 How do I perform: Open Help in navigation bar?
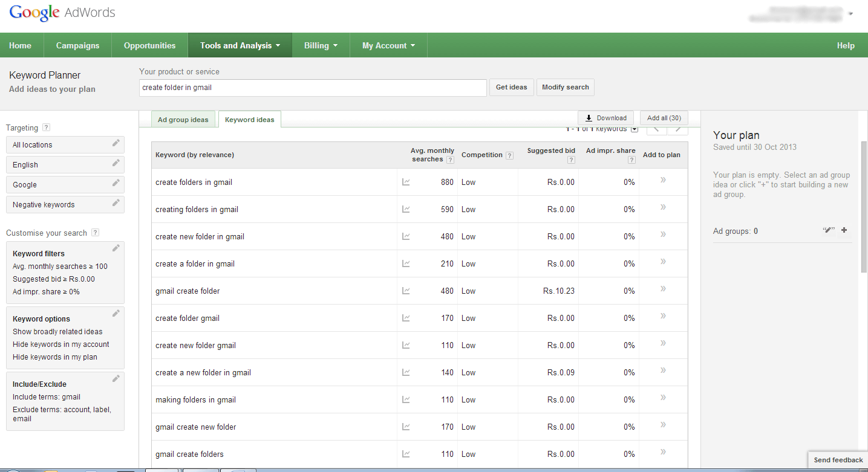(846, 45)
